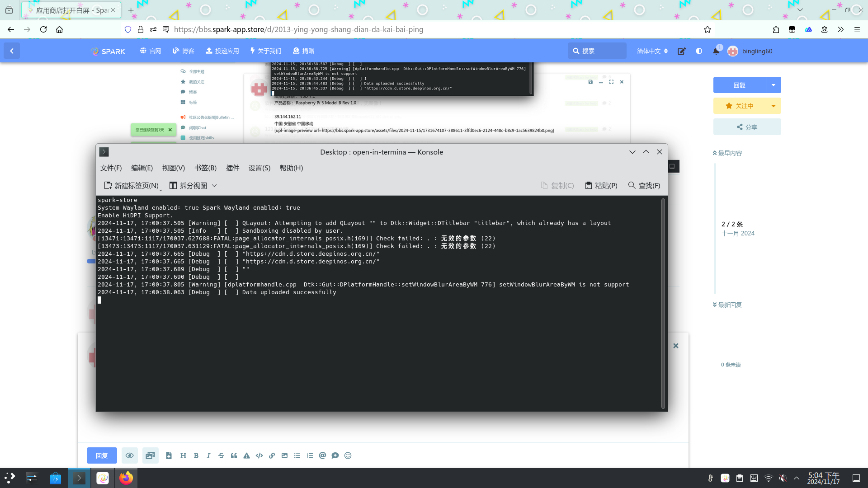Insert an ordered numbered list
Screen dimensions: 868x488
[310, 455]
